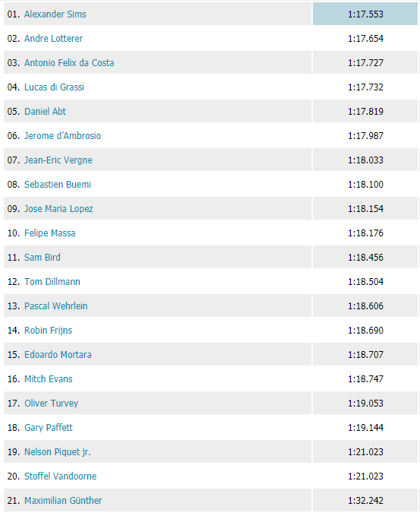Click Robin Frijns name
Screen dimensions: 420x516
[x=49, y=331]
